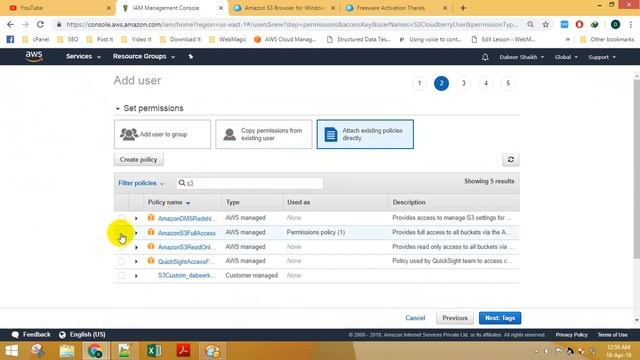Click the Create policy button
The height and width of the screenshot is (360, 640).
[x=138, y=160]
